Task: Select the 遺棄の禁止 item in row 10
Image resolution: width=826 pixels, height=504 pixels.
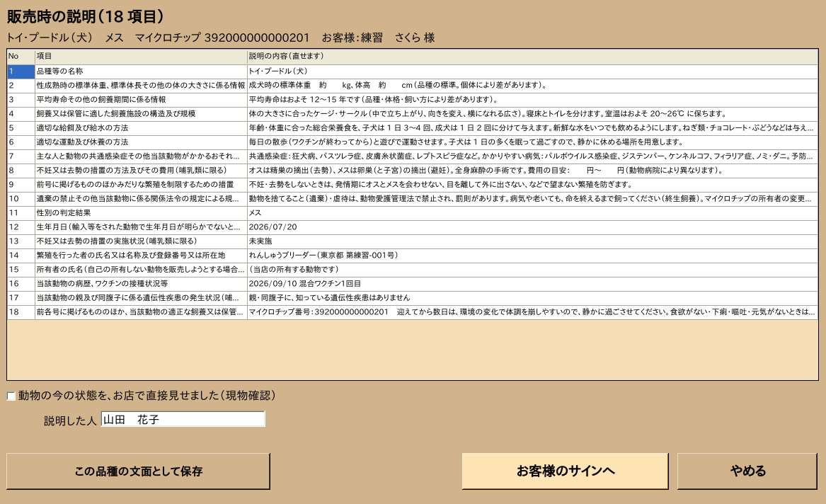Action: pyautogui.click(x=141, y=199)
